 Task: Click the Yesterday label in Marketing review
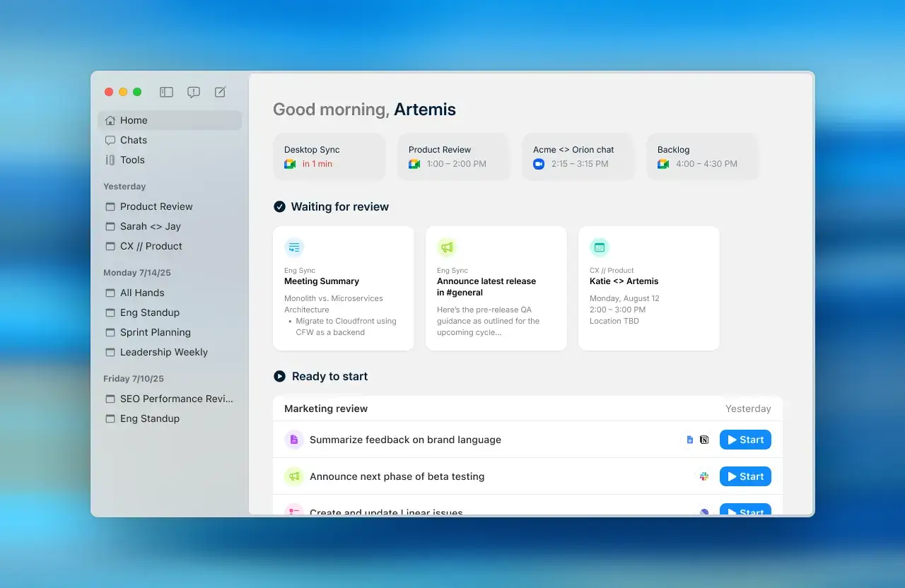pyautogui.click(x=748, y=408)
